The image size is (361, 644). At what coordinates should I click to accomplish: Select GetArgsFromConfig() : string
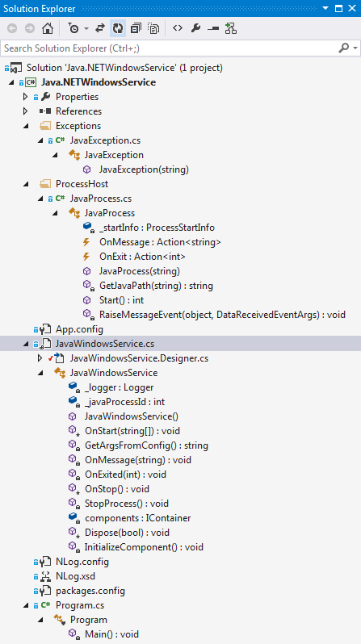[146, 445]
